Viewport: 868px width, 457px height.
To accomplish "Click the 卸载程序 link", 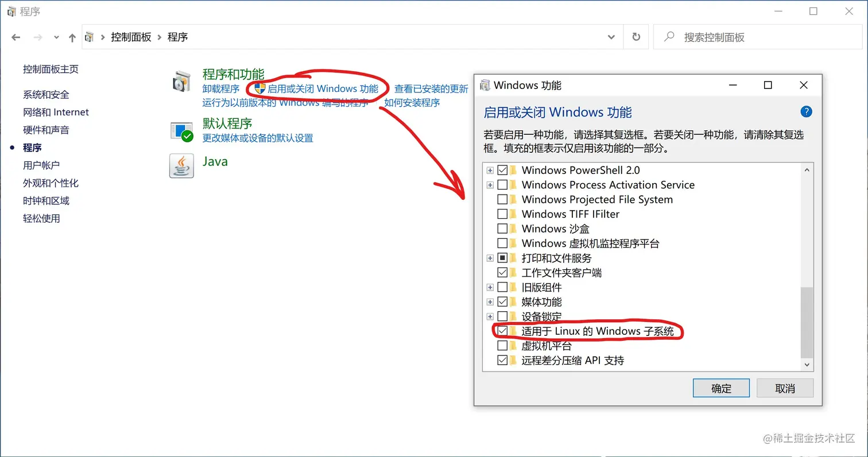I will tap(220, 89).
